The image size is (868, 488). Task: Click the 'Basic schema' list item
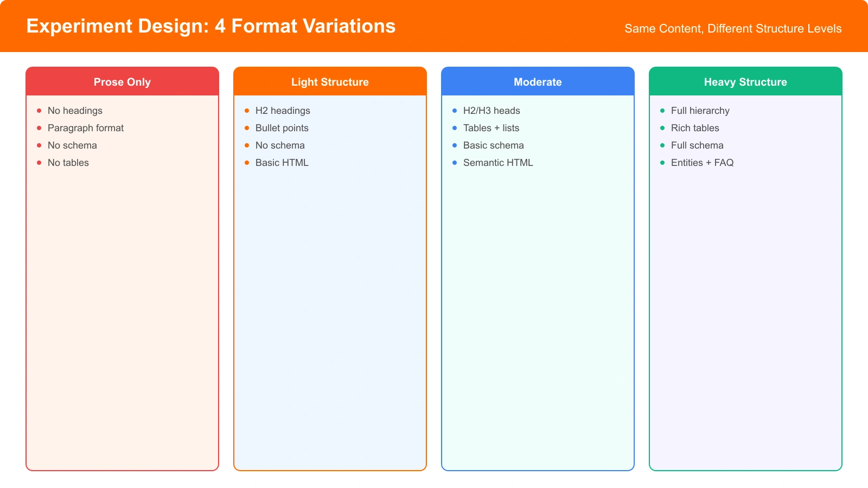pos(494,145)
